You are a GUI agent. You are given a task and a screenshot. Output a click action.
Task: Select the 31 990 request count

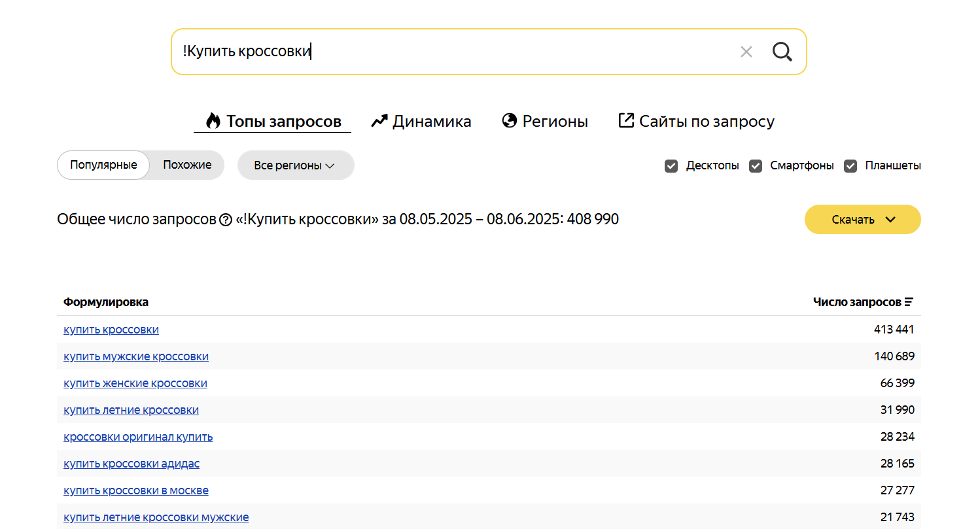tap(898, 410)
